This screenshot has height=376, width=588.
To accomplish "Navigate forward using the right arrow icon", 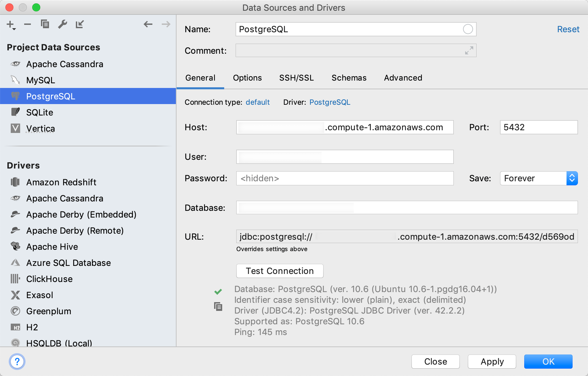I will pyautogui.click(x=165, y=24).
